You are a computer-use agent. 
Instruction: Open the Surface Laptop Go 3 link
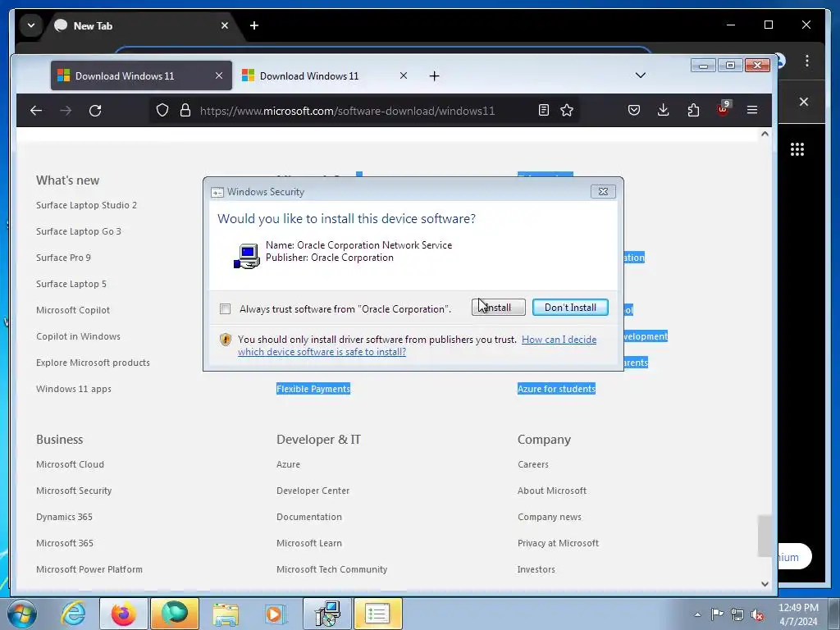[x=79, y=231]
